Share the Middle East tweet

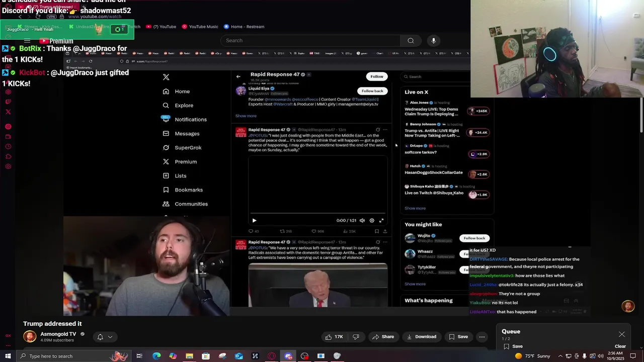(385, 231)
